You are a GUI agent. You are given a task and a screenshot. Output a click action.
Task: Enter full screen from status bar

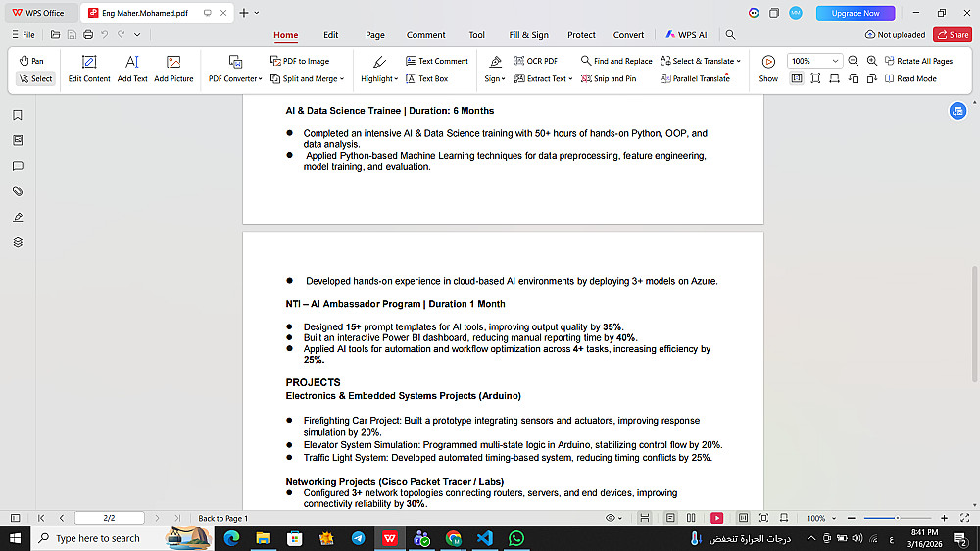coord(965,518)
